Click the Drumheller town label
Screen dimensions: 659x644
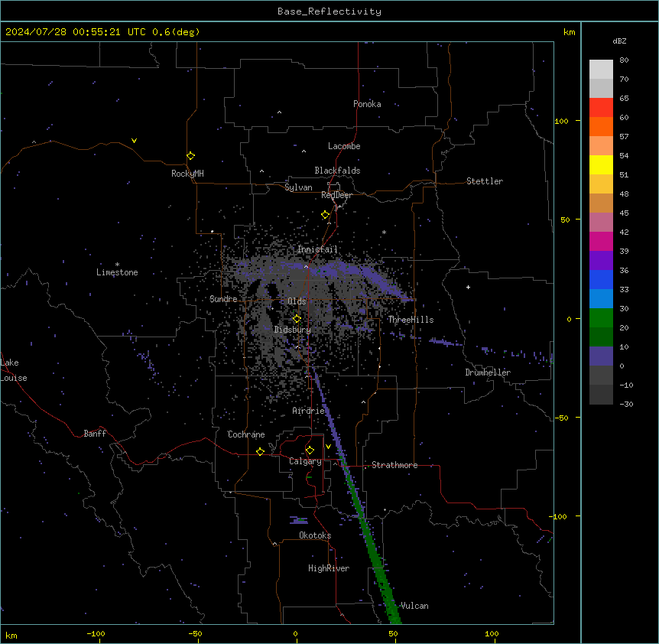[x=488, y=372]
